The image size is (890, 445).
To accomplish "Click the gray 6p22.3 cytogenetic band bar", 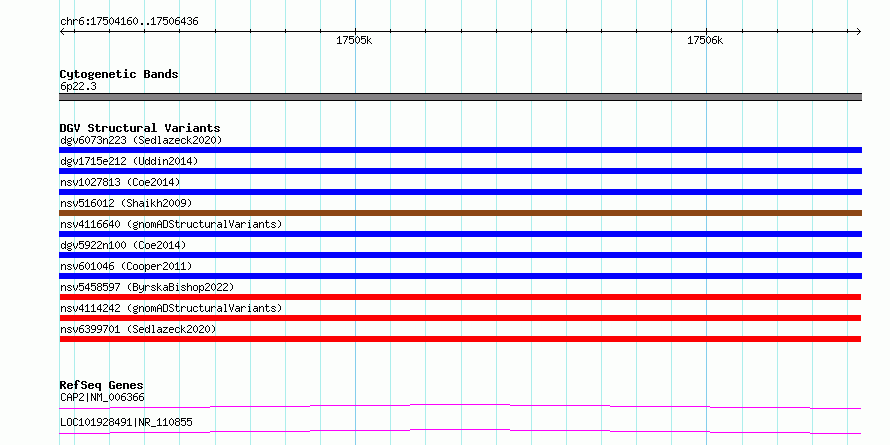I will tap(460, 97).
